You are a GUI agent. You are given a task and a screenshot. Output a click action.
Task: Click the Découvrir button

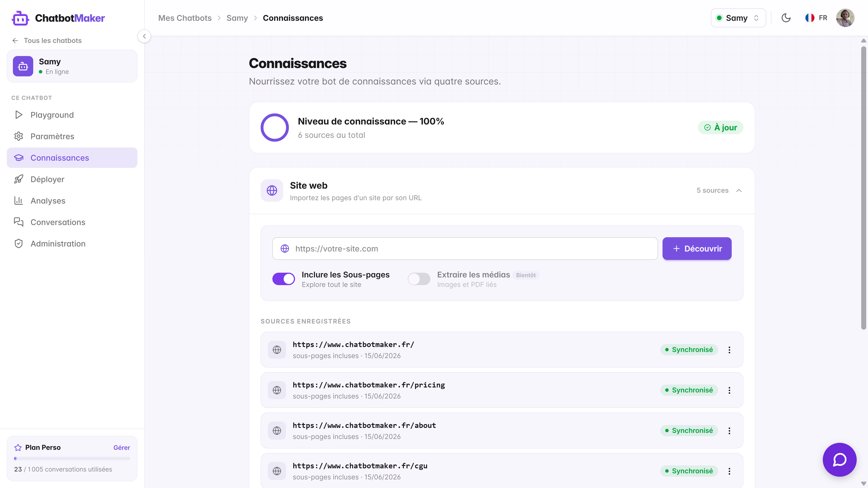tap(696, 249)
